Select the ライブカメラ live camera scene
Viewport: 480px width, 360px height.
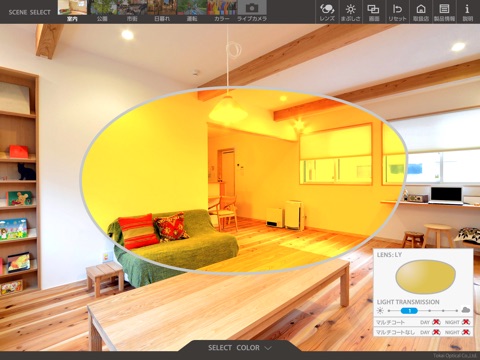tap(252, 11)
